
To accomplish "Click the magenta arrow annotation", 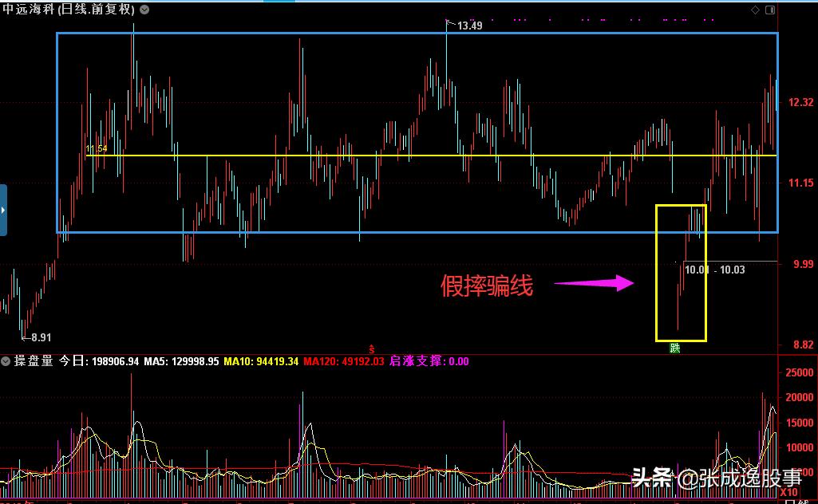I will click(x=594, y=283).
